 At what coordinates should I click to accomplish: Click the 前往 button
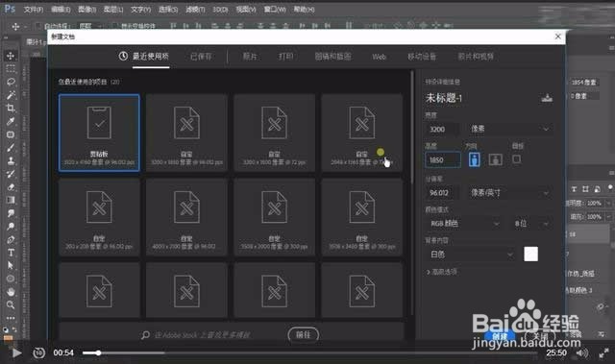pos(304,334)
